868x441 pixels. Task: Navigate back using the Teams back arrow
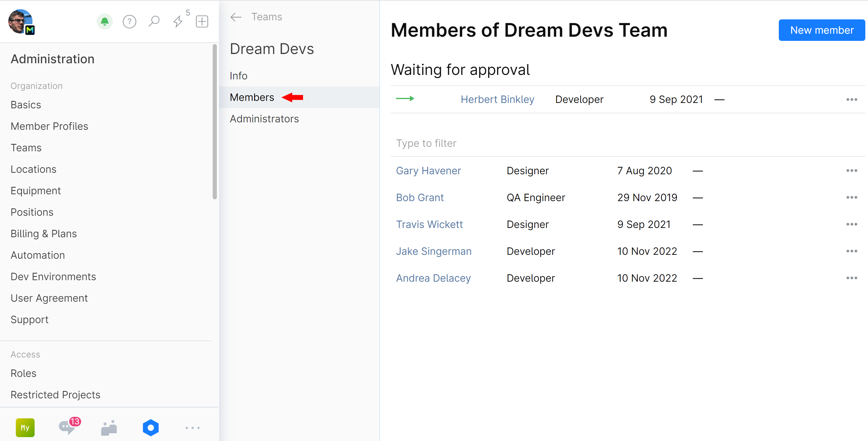pyautogui.click(x=236, y=17)
